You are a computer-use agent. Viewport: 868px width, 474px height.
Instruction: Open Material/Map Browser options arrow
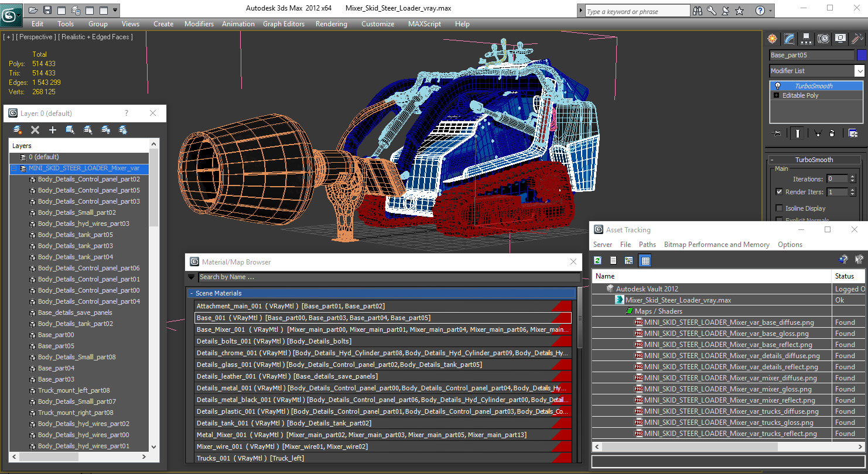pos(191,277)
